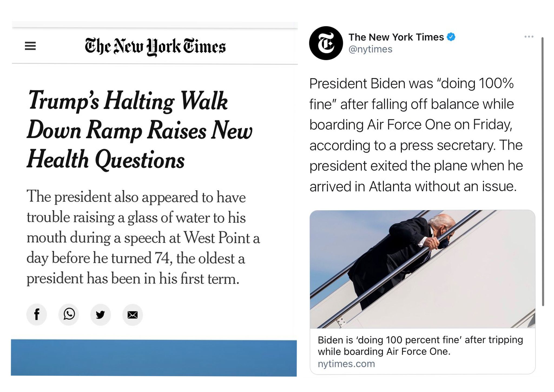Share article via WhatsApp icon
This screenshot has height=392, width=554.
(69, 314)
